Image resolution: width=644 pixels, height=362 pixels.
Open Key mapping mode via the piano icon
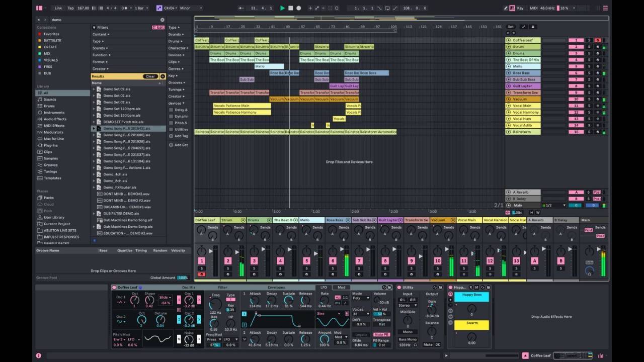point(512,8)
